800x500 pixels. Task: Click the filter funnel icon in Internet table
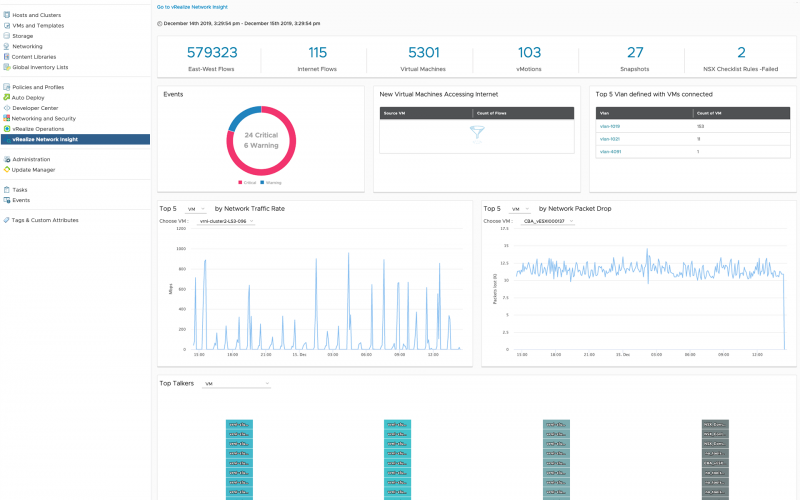[x=477, y=133]
